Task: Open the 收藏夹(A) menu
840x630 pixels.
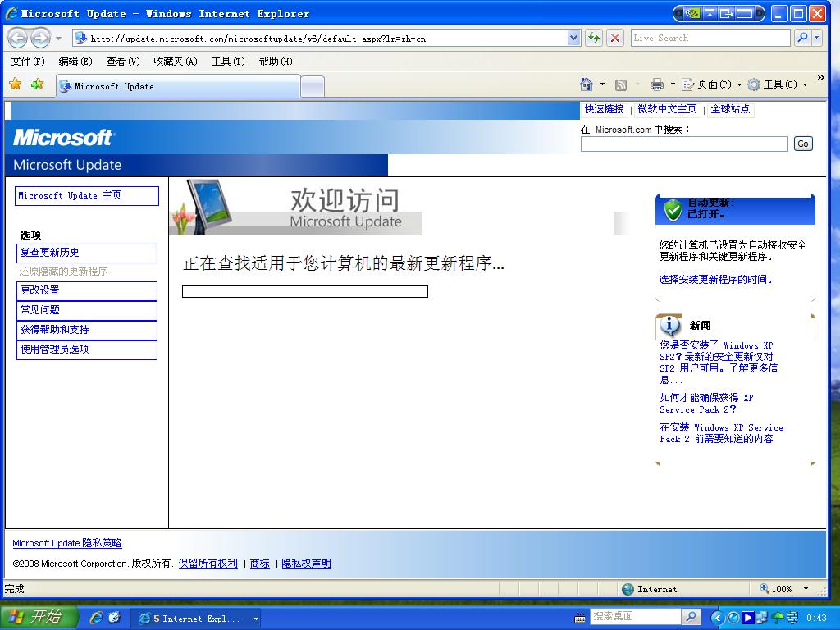Action: (x=176, y=62)
